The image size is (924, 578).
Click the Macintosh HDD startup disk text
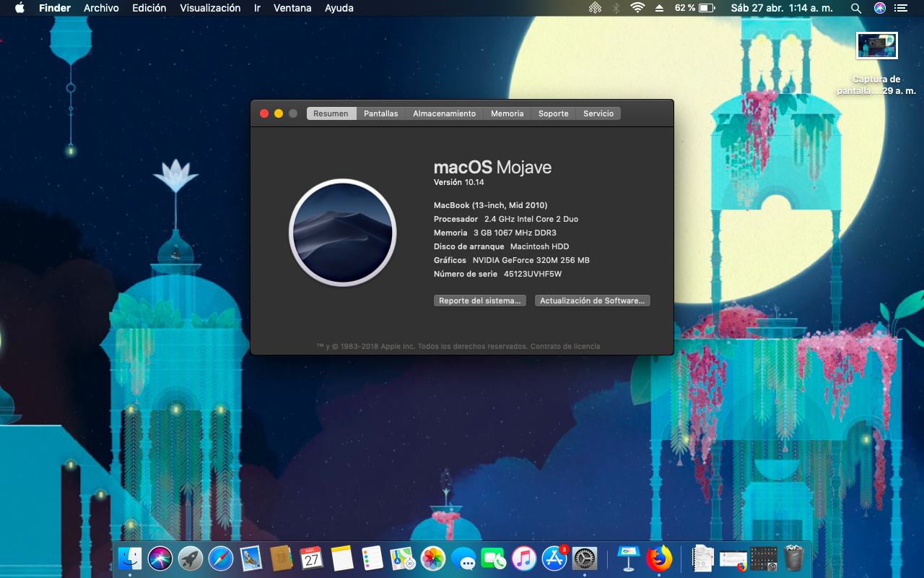540,246
